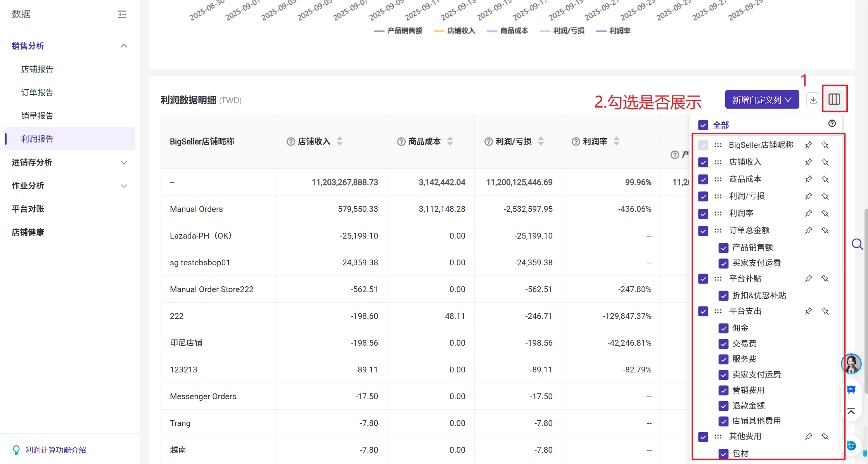This screenshot has height=464, width=868.
Task: Click the column settings icon
Action: coord(834,99)
